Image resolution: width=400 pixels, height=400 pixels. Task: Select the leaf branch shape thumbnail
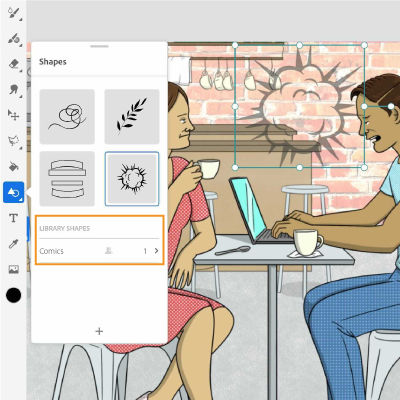132,117
